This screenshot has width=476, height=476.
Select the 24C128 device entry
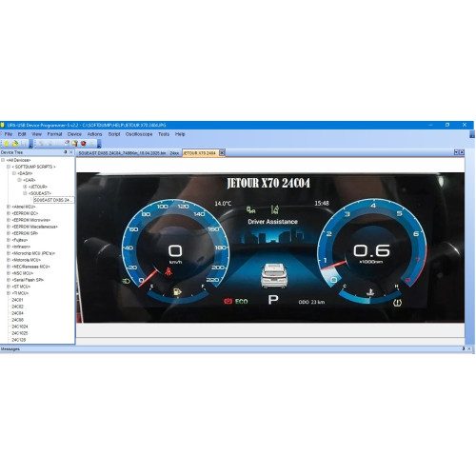(x=19, y=340)
